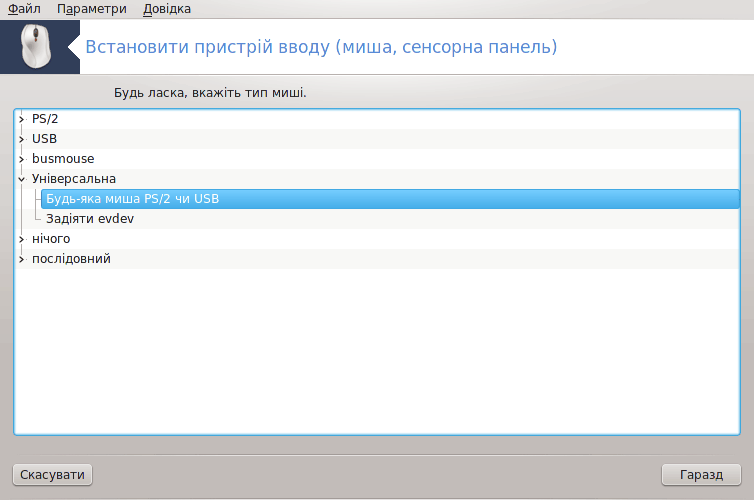Click the Скасувати button

click(x=52, y=475)
